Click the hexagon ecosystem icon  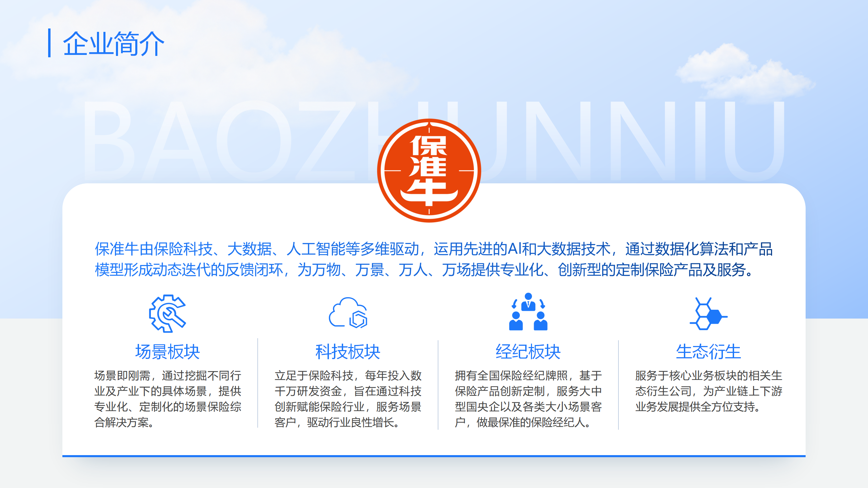[708, 313]
